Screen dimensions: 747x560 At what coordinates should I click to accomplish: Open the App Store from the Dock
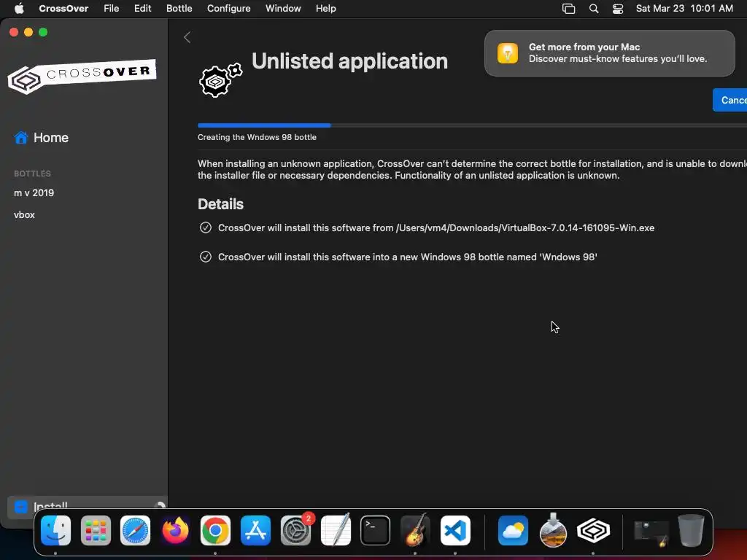coord(255,531)
